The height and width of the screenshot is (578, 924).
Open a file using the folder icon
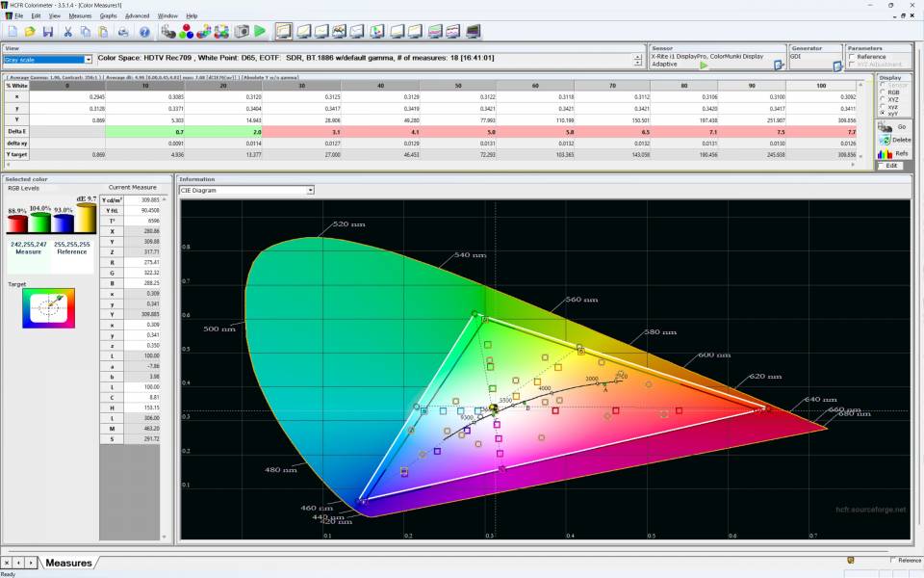tap(30, 31)
